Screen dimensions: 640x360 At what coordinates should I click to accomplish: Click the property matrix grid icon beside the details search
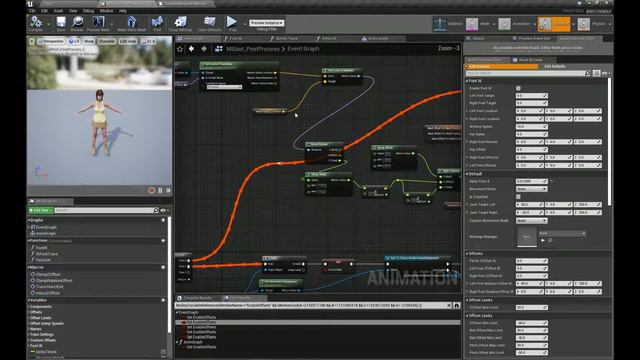pos(597,73)
